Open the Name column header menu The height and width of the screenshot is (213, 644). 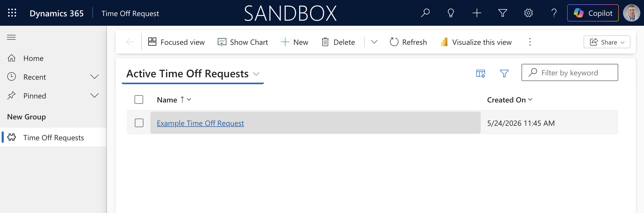tap(174, 100)
